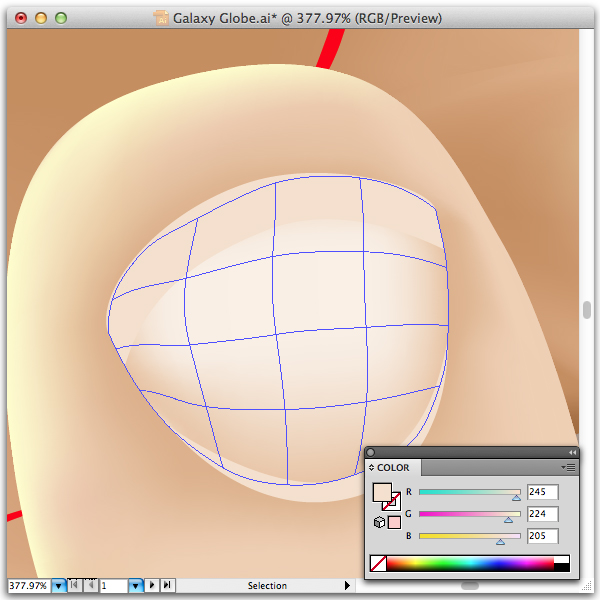Pick a color from the RGB spectrum bar
Image resolution: width=600 pixels, height=600 pixels.
pos(470,563)
